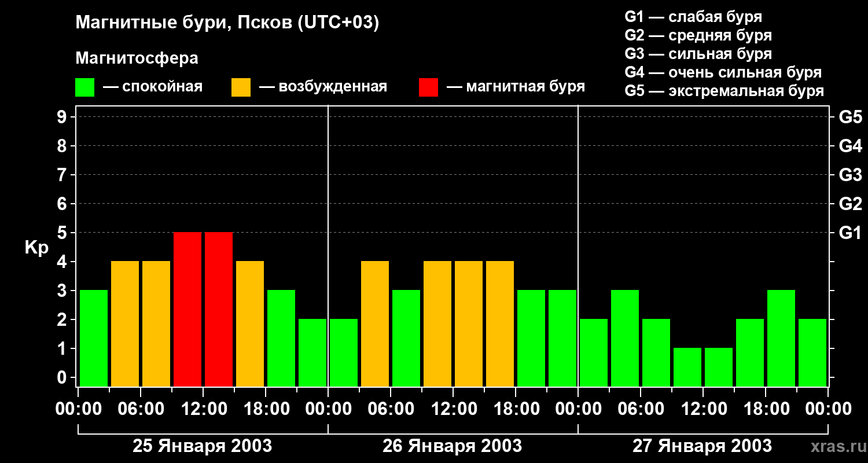Screen dimensions: 868x463
Task: Click the red 09:00–12:00 storm bar on 25 January
Action: (x=187, y=309)
